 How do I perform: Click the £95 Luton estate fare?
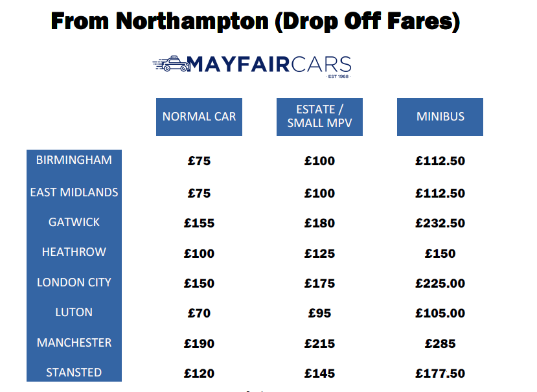coord(319,313)
